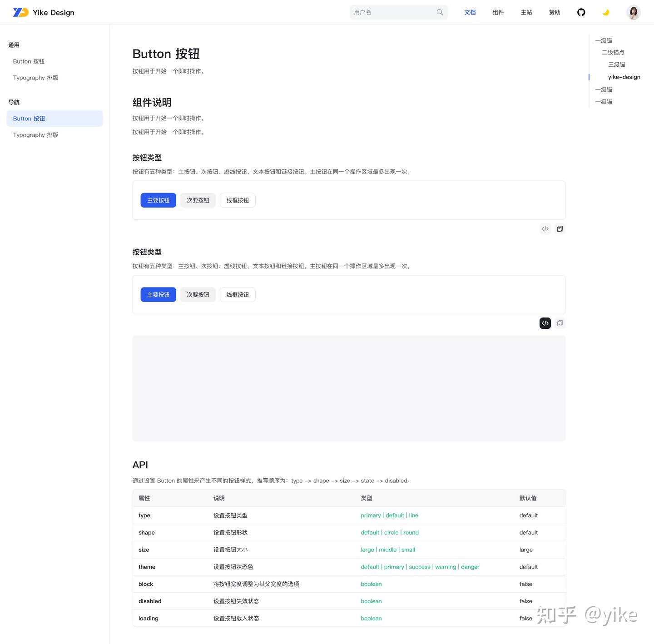
Task: Open the GitHub repository icon
Action: pos(581,12)
